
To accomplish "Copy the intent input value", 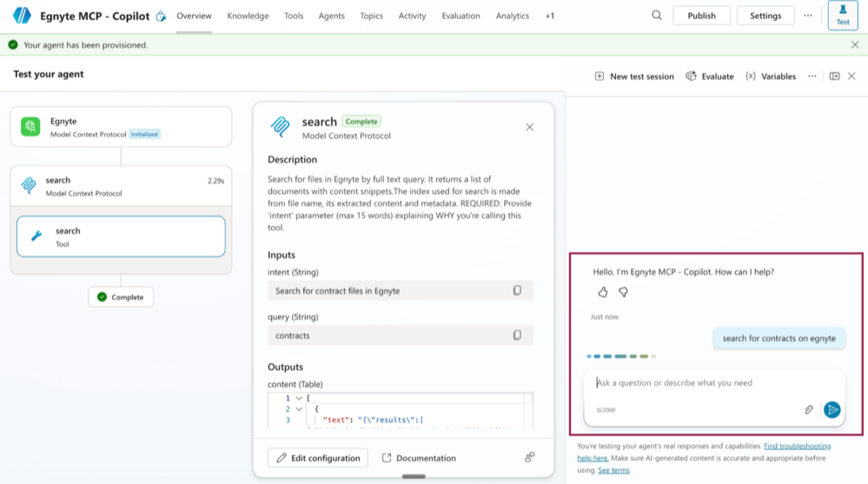I will (x=517, y=291).
